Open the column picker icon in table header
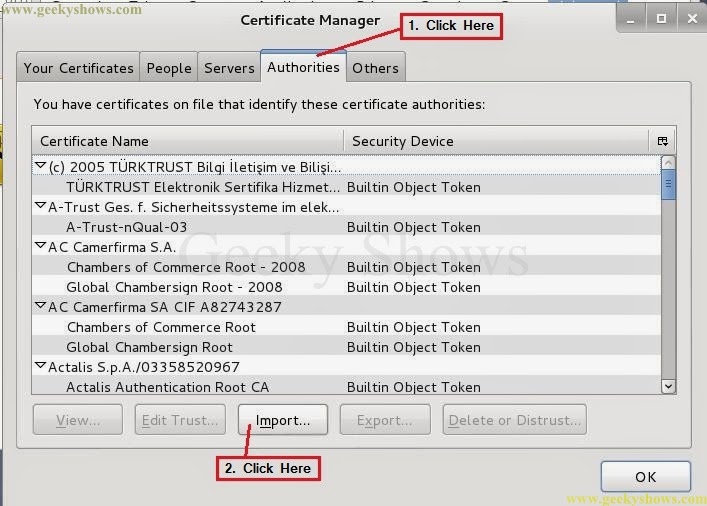 coord(662,141)
